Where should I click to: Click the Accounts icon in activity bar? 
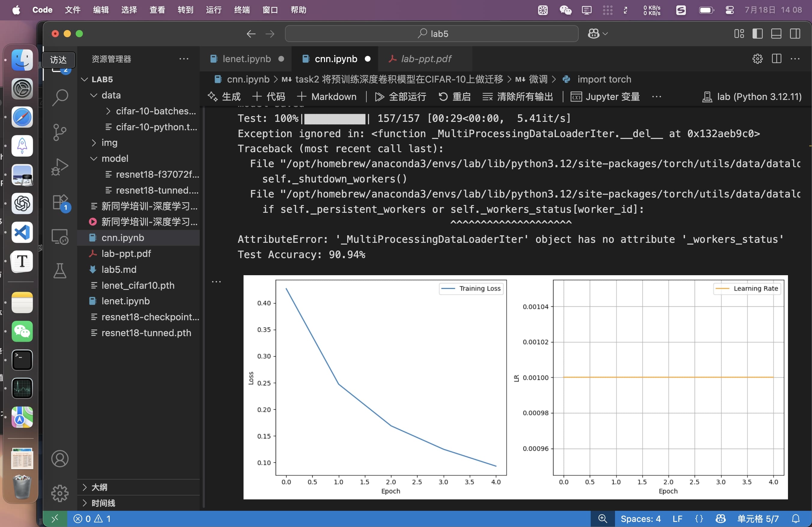(60, 459)
